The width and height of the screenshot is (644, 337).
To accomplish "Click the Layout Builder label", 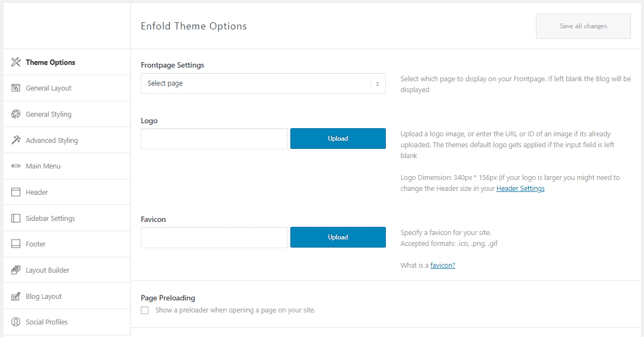I will pos(47,270).
